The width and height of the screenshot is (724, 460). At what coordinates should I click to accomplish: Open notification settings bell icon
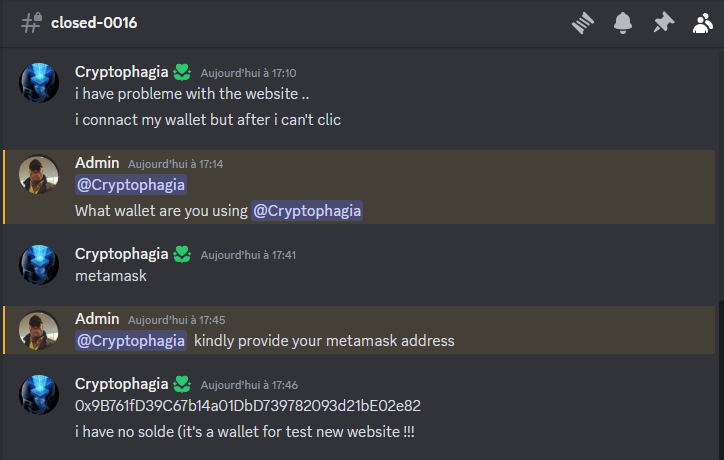pyautogui.click(x=623, y=23)
